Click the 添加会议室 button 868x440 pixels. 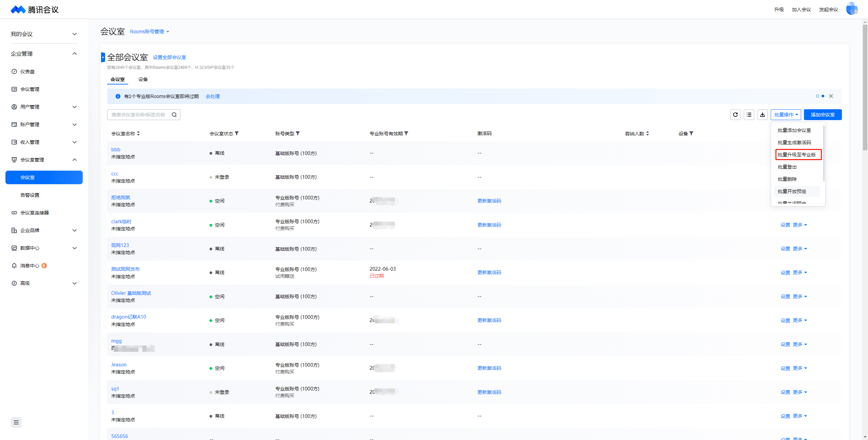tap(823, 115)
